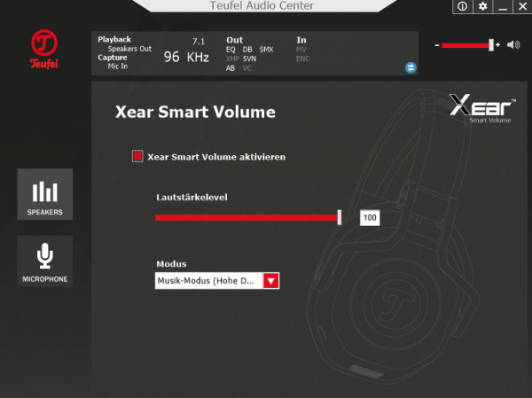Select the SVN output effect
532x398 pixels.
pyautogui.click(x=249, y=59)
